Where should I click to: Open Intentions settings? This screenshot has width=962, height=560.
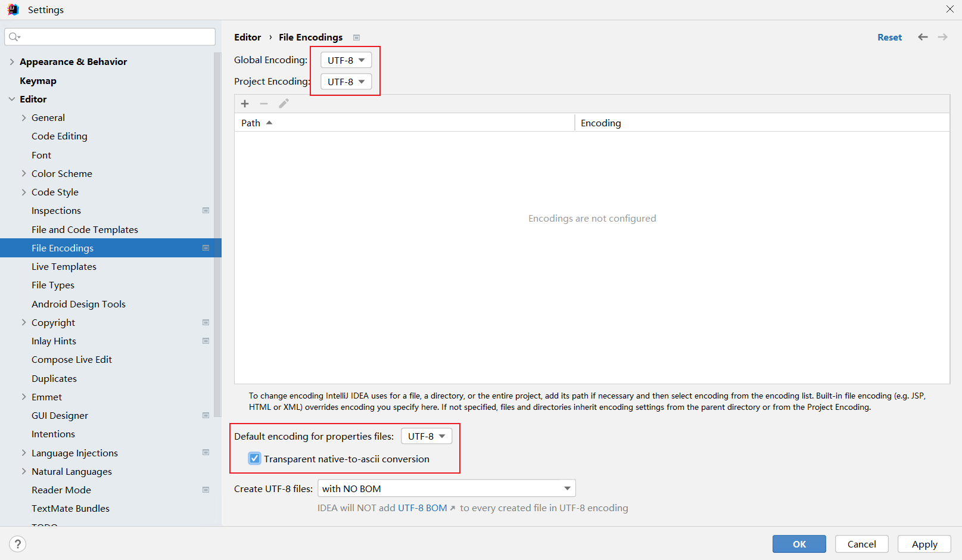(x=53, y=434)
